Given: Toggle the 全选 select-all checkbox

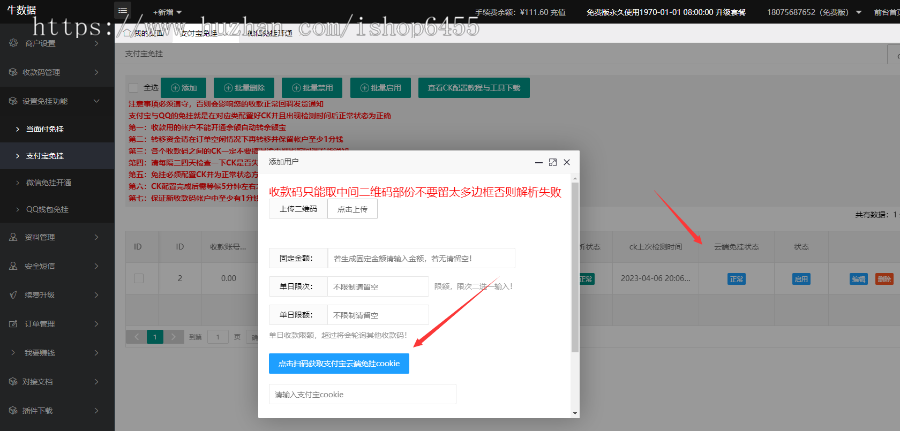Looking at the screenshot, I should 136,88.
